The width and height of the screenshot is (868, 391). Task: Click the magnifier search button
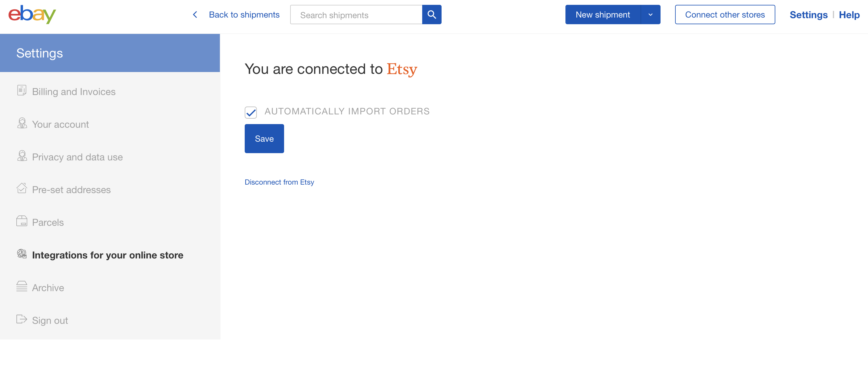point(432,15)
